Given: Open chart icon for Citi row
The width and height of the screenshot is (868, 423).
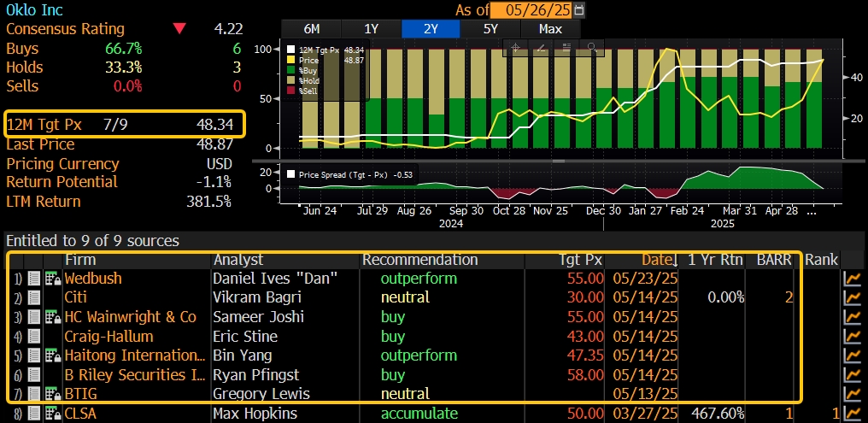Looking at the screenshot, I should [x=852, y=298].
